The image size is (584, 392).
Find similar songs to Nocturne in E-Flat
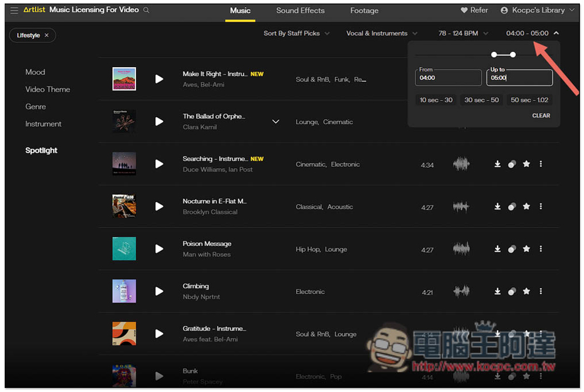pos(512,206)
